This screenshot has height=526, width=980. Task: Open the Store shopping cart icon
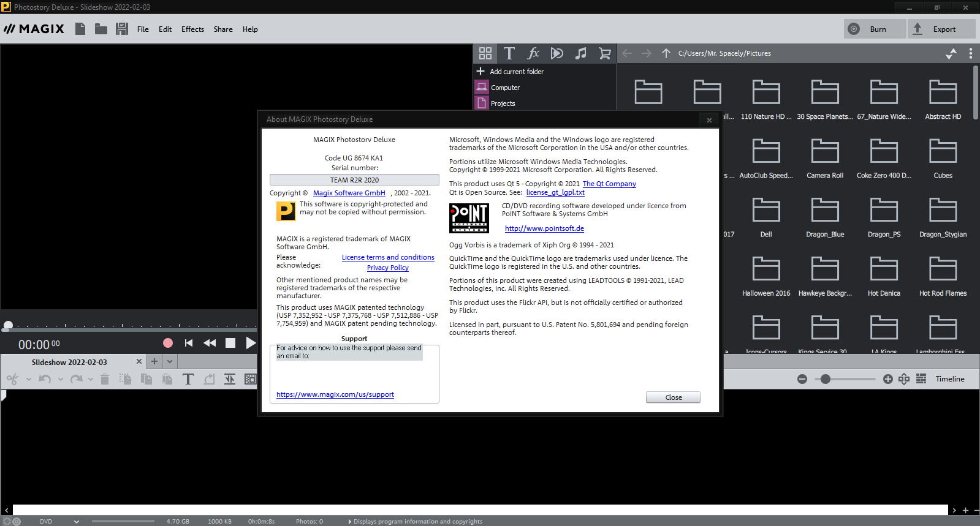point(605,53)
